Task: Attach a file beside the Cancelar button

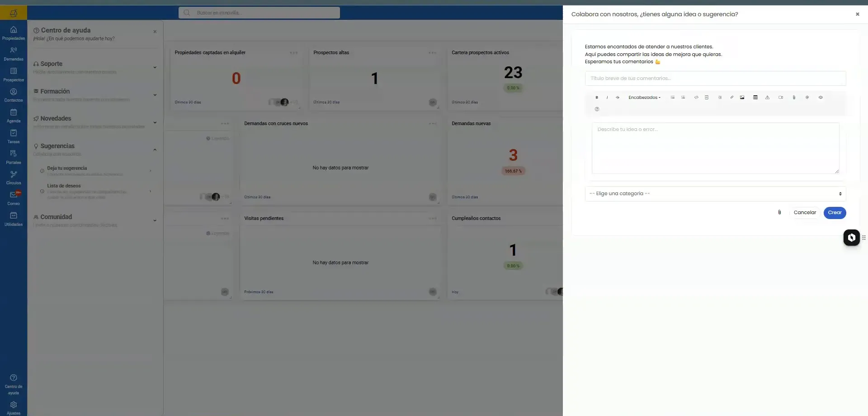Action: coord(779,212)
